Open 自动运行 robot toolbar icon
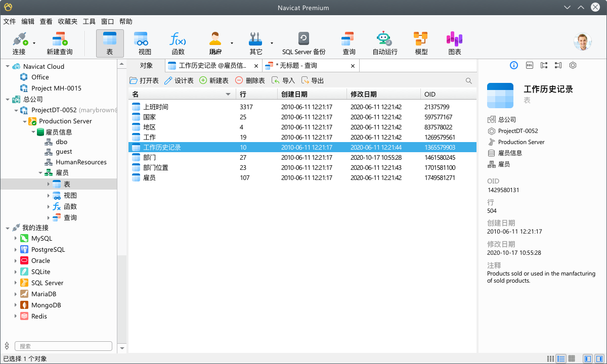 (384, 43)
